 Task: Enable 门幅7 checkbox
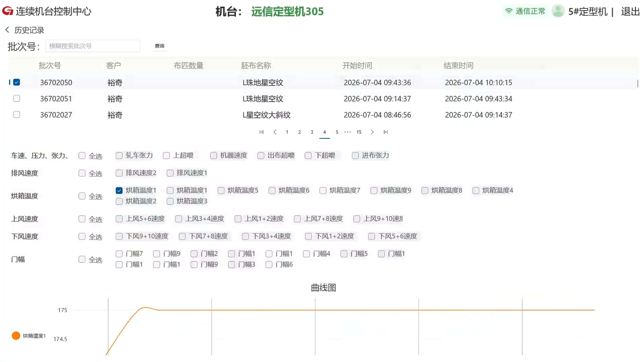pyautogui.click(x=119, y=254)
